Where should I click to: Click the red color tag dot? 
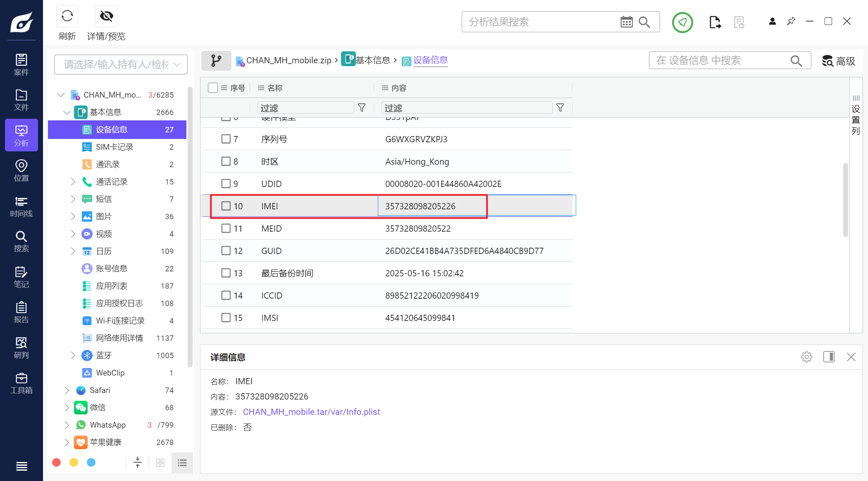(x=57, y=462)
